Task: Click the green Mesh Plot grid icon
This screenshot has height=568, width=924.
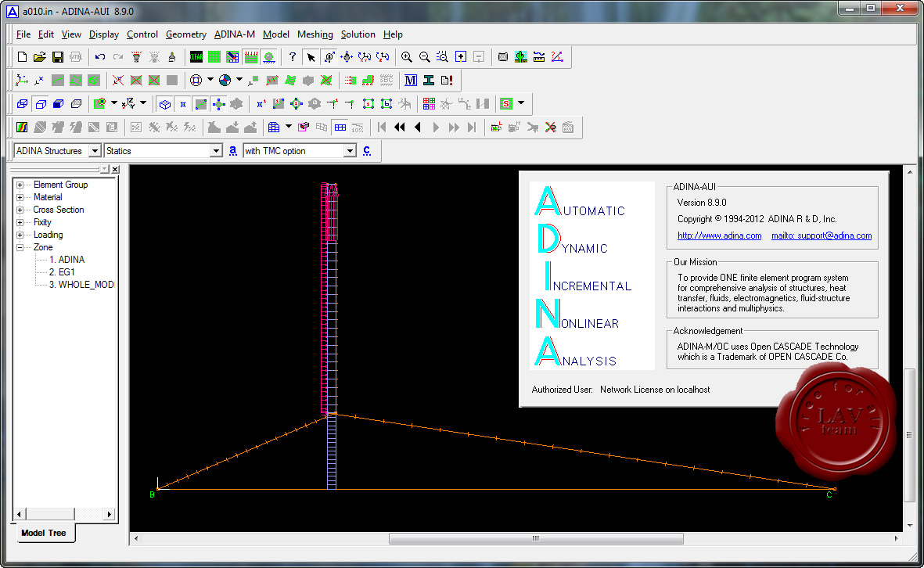Action: coord(214,56)
